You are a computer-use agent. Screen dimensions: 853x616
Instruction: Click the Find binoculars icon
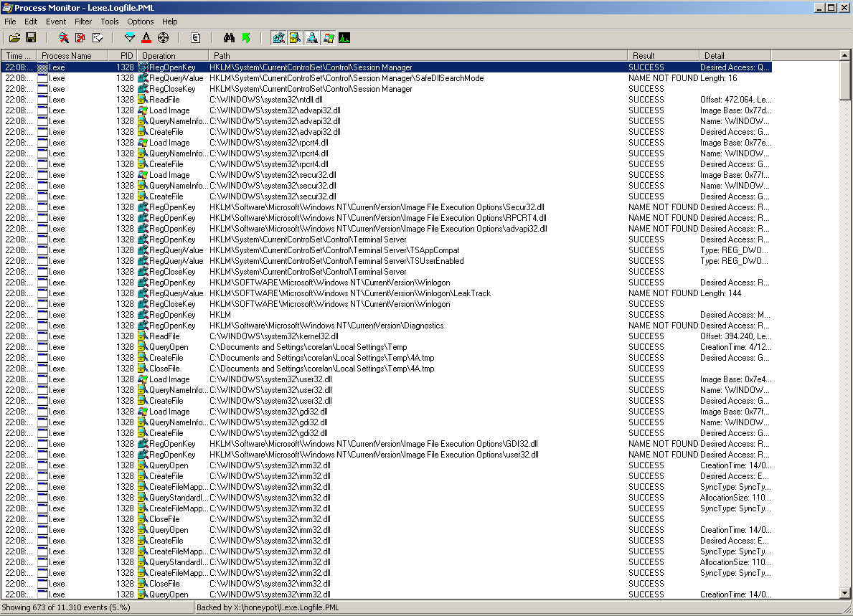tap(229, 37)
